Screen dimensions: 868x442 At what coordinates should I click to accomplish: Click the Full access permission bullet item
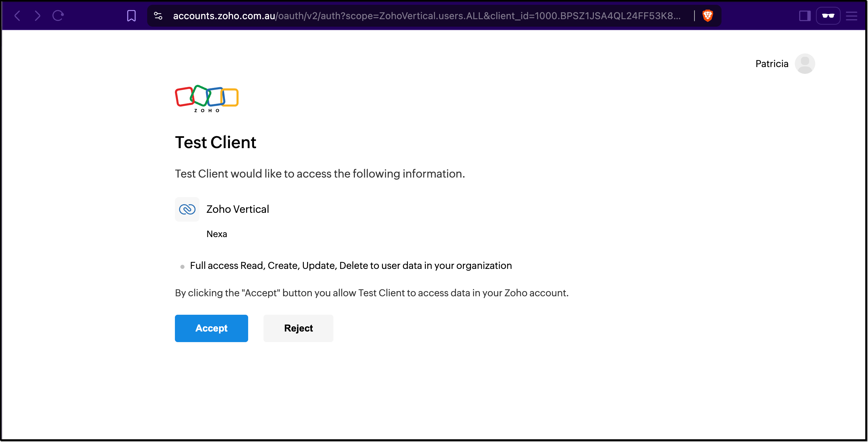[x=350, y=266]
